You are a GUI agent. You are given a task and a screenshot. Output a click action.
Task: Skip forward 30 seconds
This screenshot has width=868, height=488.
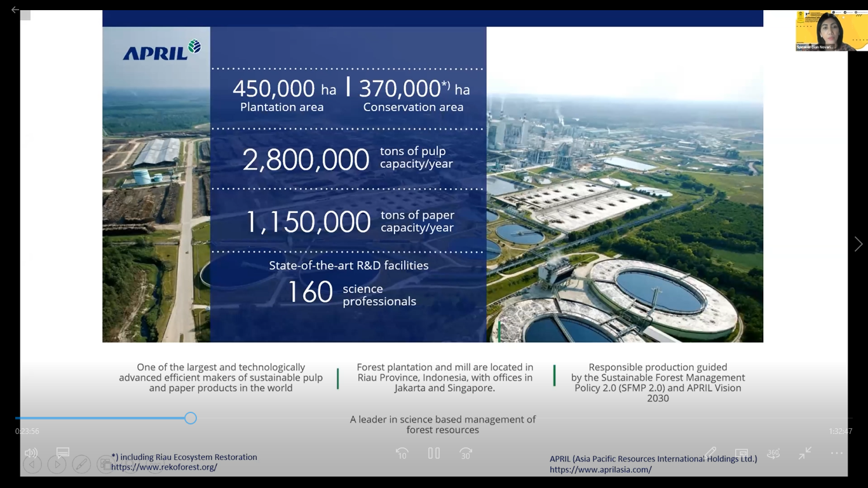coord(466,453)
